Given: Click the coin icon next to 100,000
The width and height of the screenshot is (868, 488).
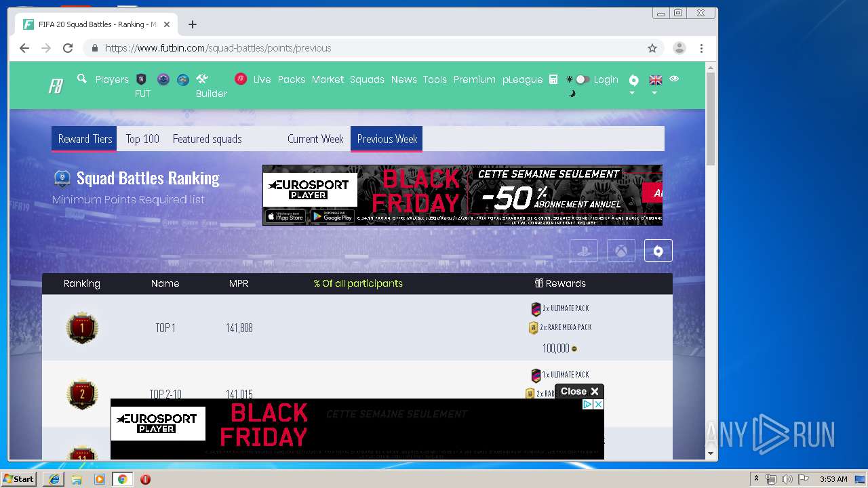Looking at the screenshot, I should click(574, 349).
